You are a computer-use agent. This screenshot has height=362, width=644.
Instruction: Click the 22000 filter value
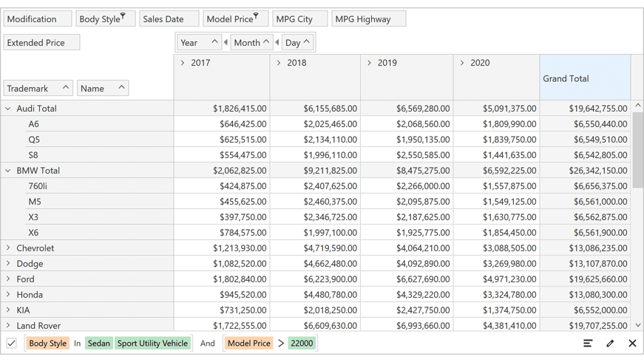(302, 343)
